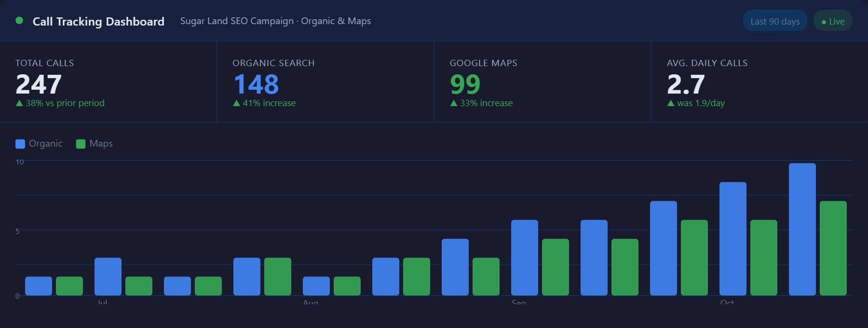
Task: Click the tallest green Maps bar in the chart
Action: (x=833, y=248)
